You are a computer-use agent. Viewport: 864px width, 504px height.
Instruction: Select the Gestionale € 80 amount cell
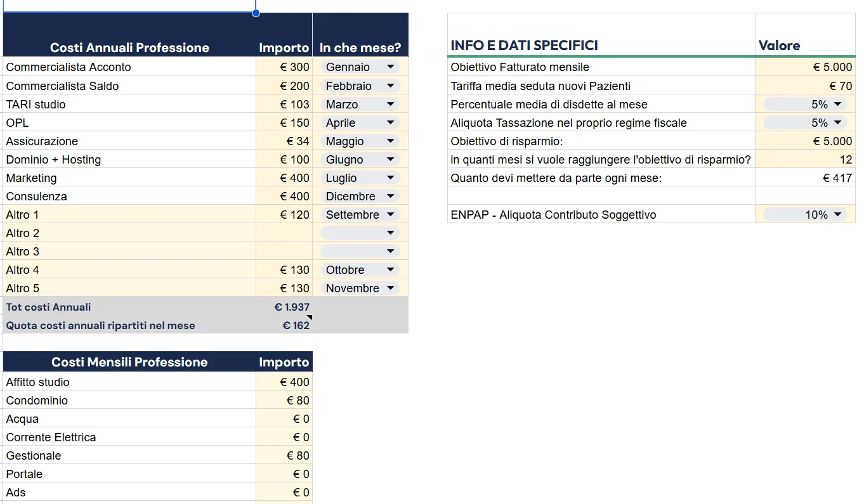(x=284, y=456)
